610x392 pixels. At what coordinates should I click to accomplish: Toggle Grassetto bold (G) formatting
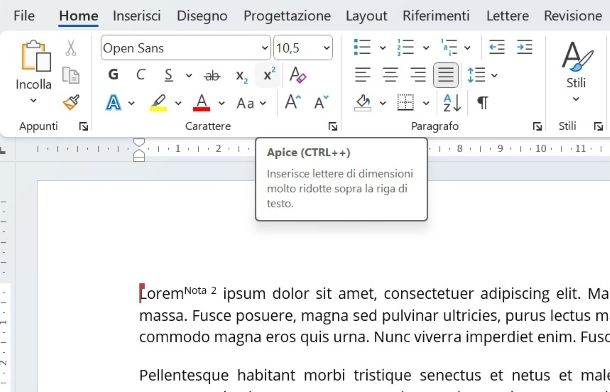click(113, 75)
